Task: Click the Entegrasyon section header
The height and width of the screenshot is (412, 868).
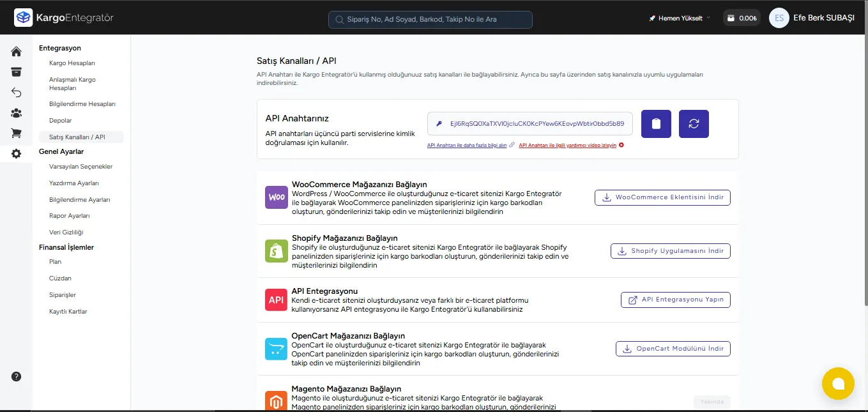Action: tap(60, 48)
